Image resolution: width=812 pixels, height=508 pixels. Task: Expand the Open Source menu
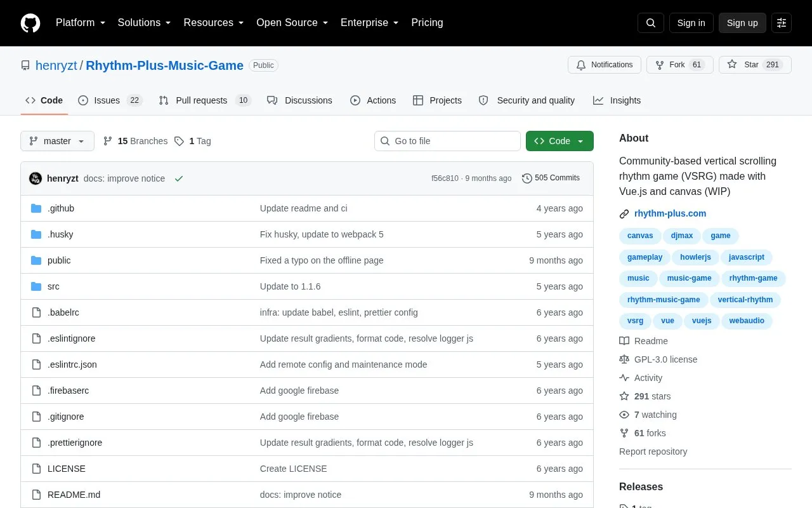click(x=292, y=23)
